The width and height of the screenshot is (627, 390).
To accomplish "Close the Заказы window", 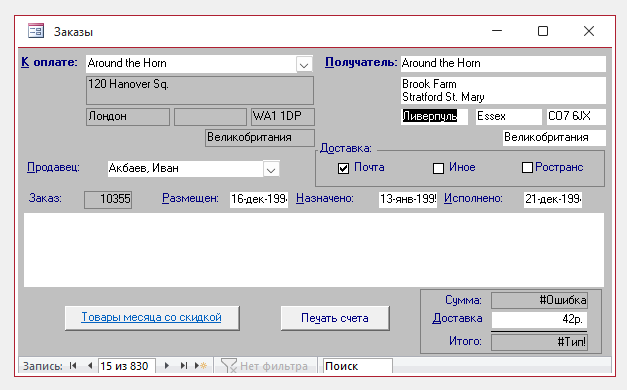I will coord(589,31).
